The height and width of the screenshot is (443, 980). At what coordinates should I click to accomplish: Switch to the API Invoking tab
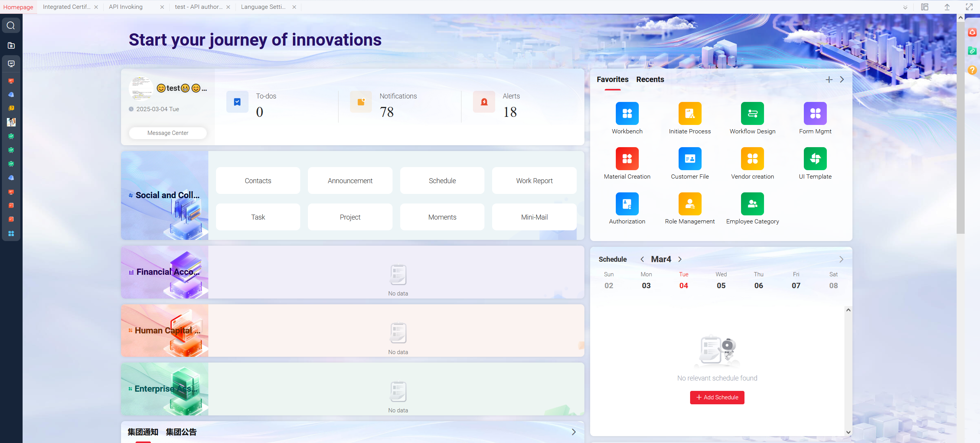click(x=126, y=7)
